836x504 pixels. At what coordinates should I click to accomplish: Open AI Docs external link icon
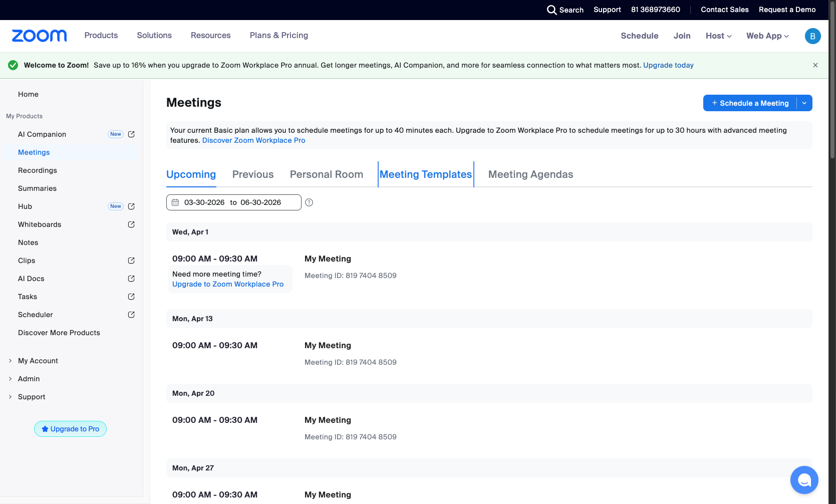coord(131,279)
